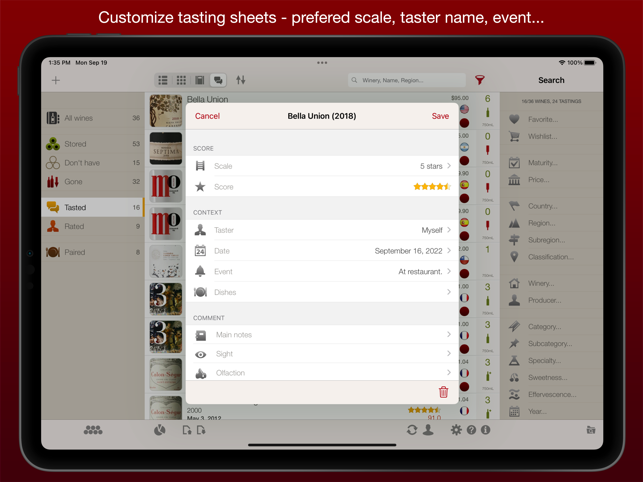Select Tasted in sidebar
The height and width of the screenshot is (482, 643).
(x=93, y=208)
